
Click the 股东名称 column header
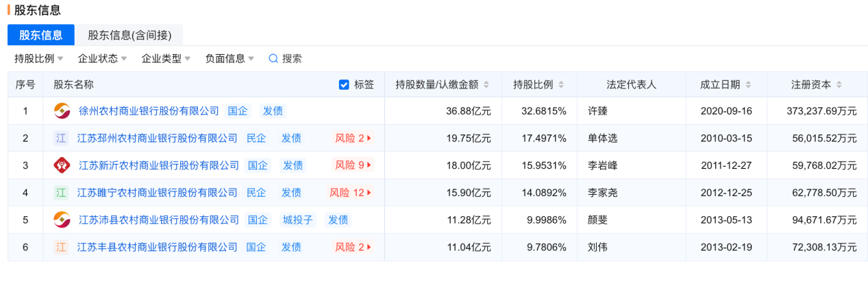74,85
